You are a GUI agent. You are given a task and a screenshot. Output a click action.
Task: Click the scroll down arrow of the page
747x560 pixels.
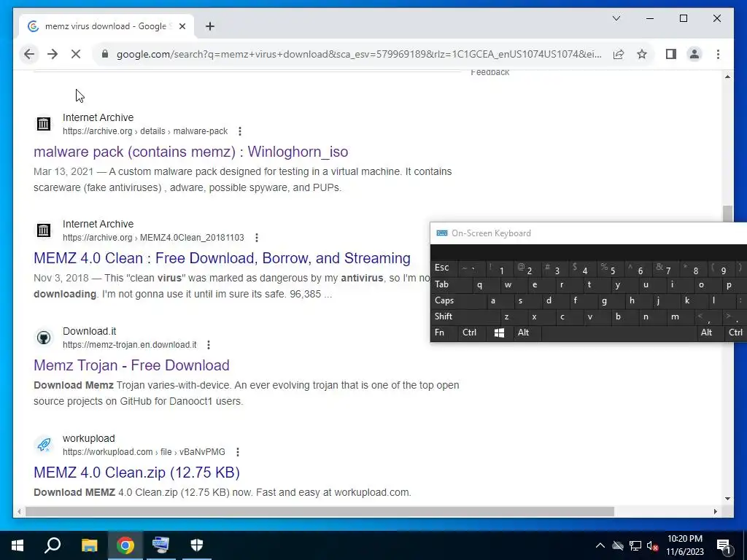pos(727,499)
